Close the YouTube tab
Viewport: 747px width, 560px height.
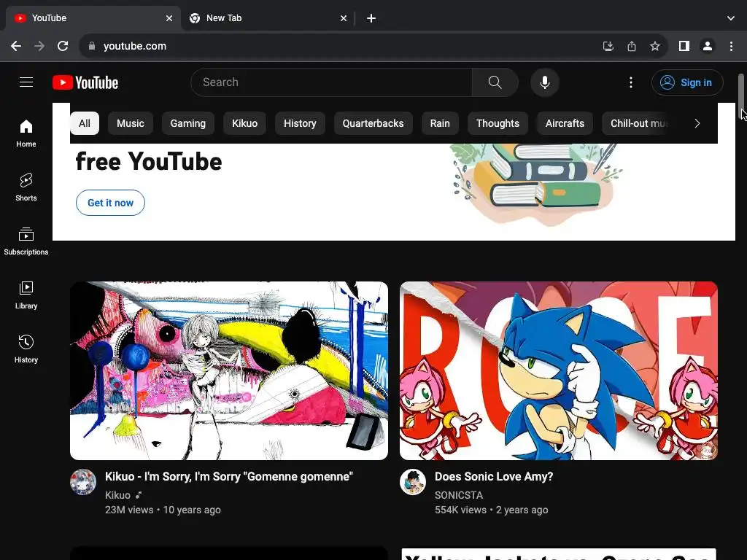(x=169, y=18)
